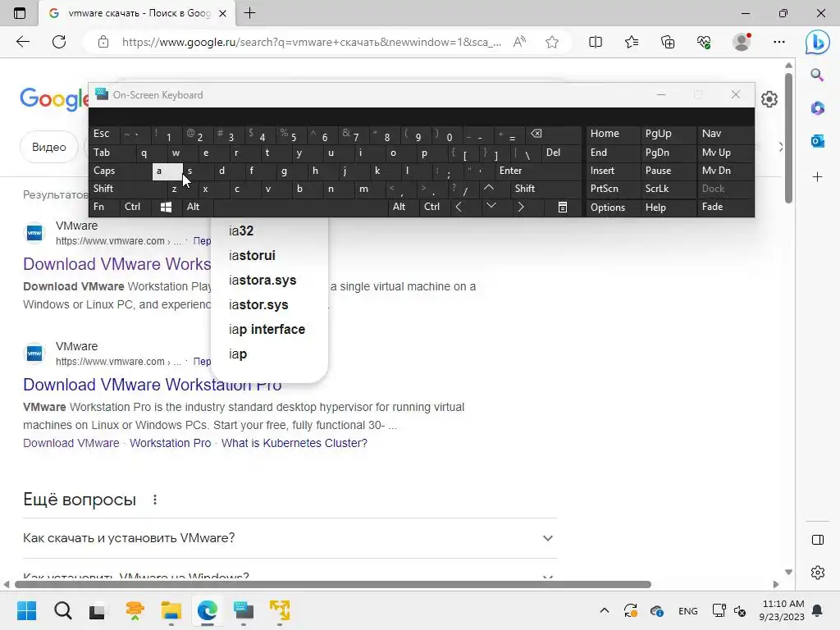This screenshot has width=840, height=630.
Task: Open more options beside Ещё вопросы
Action: pos(155,500)
